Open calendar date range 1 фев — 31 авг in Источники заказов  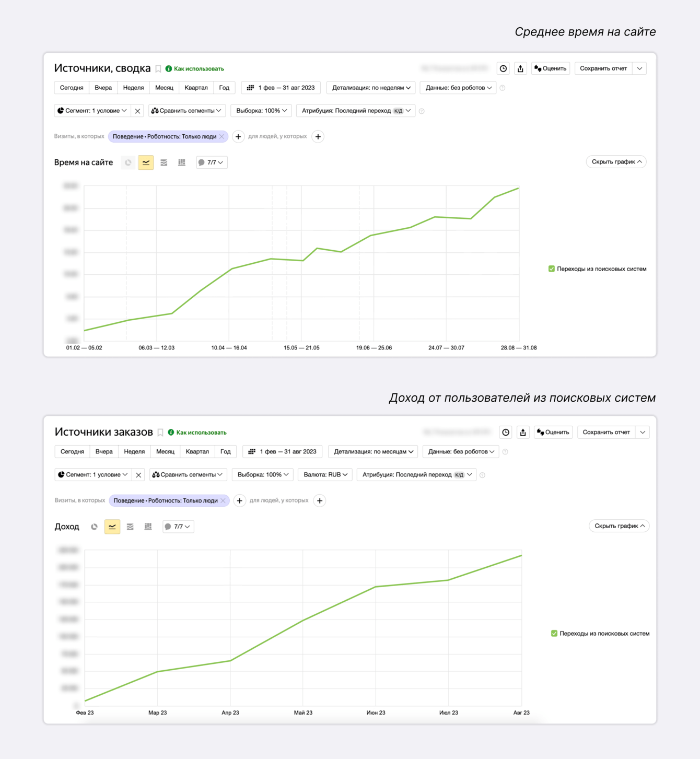pyautogui.click(x=282, y=451)
